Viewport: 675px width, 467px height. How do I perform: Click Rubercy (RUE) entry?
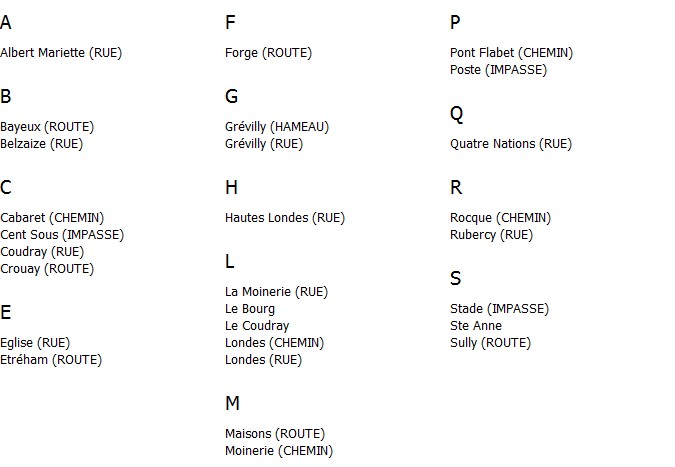tap(491, 235)
